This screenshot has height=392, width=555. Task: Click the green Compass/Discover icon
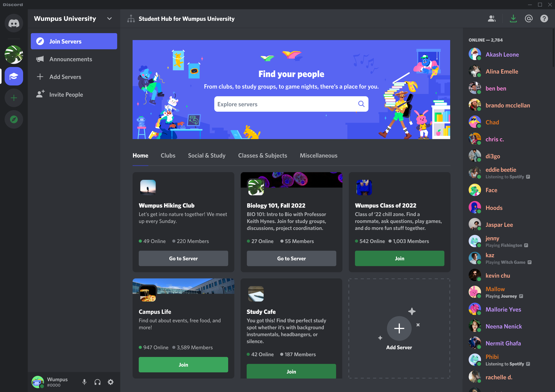pos(14,120)
